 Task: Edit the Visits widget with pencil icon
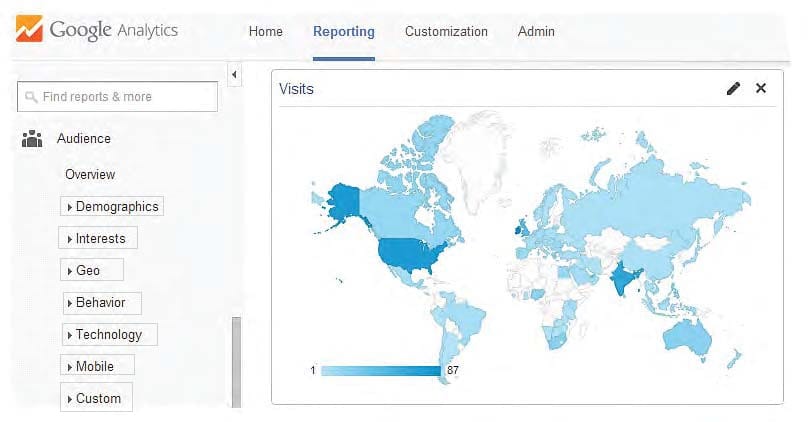733,89
